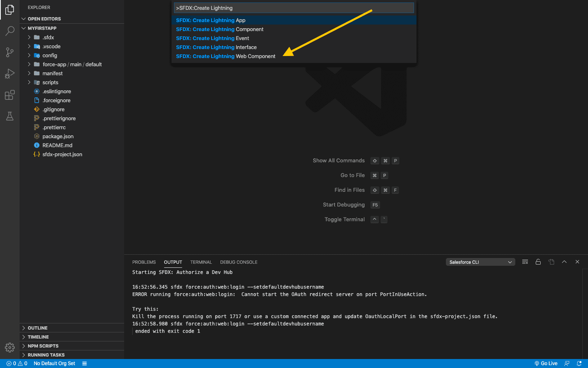Open the output log in editor
588x368 pixels.
point(551,262)
